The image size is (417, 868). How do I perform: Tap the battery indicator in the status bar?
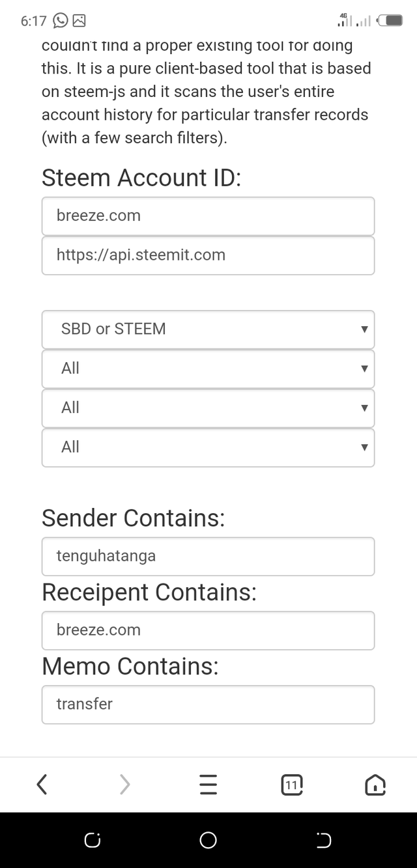tap(391, 20)
